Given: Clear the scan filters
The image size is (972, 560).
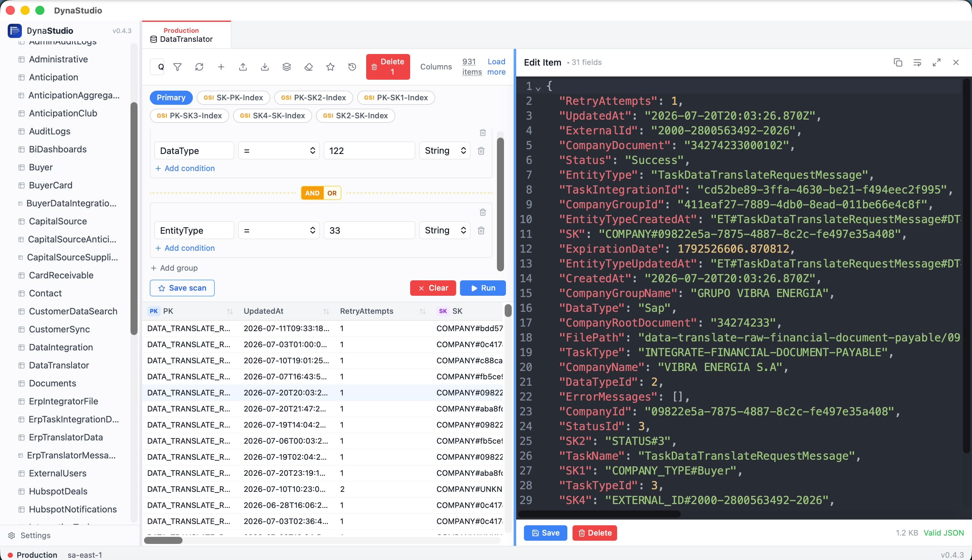Looking at the screenshot, I should [433, 288].
